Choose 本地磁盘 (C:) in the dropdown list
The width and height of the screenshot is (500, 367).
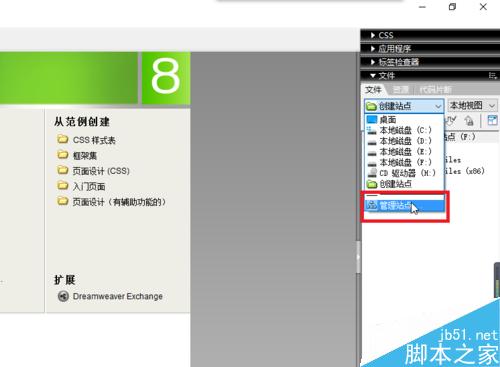pos(404,130)
